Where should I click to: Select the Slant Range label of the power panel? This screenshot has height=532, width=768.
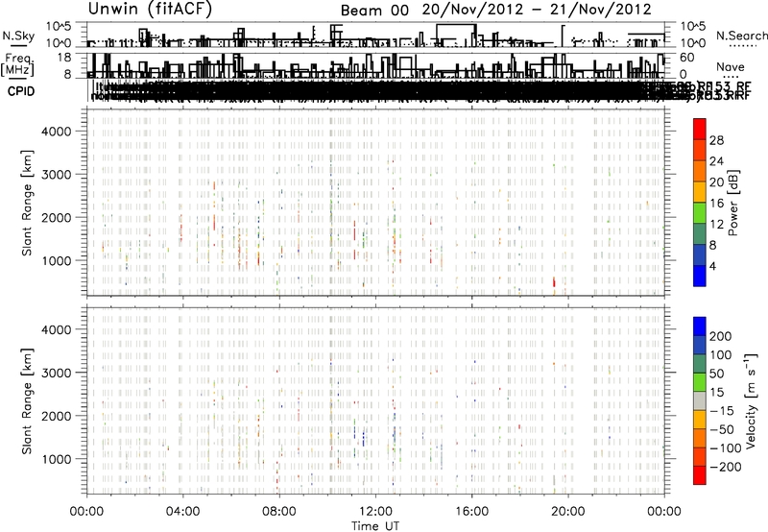(x=27, y=203)
